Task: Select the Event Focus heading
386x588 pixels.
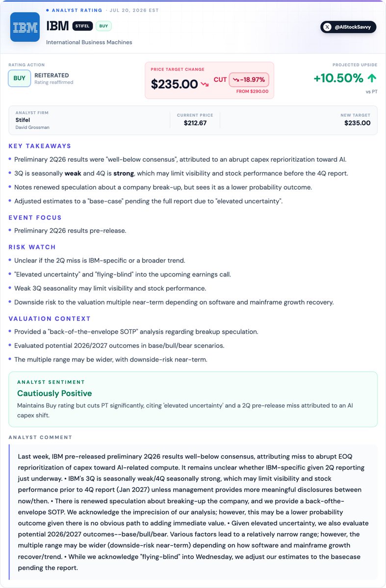Action: tap(34, 218)
